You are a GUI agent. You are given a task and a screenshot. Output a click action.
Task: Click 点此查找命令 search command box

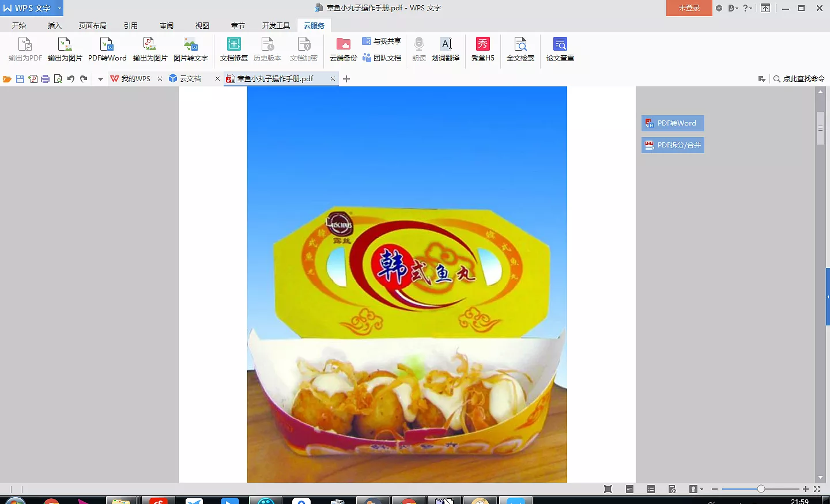point(799,79)
